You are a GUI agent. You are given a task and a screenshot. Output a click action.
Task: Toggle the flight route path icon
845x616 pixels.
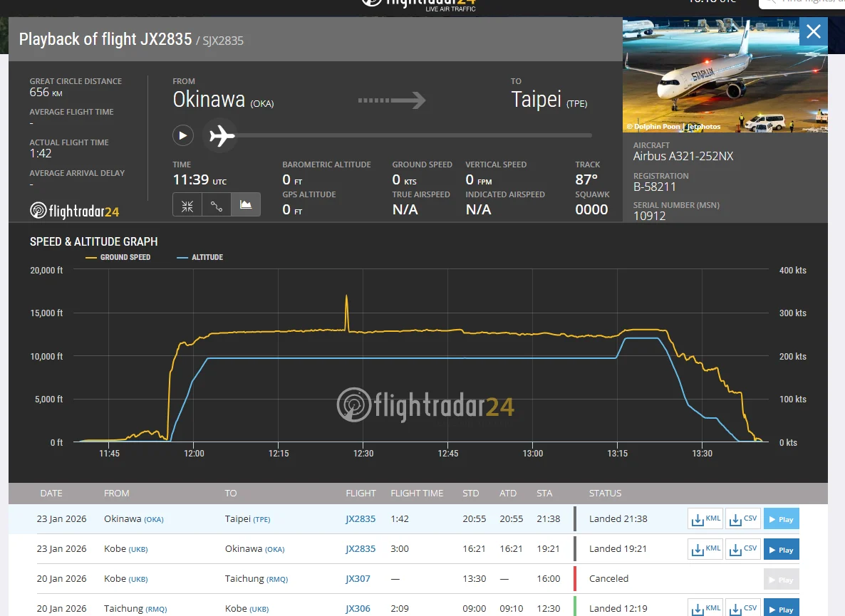[x=217, y=205]
